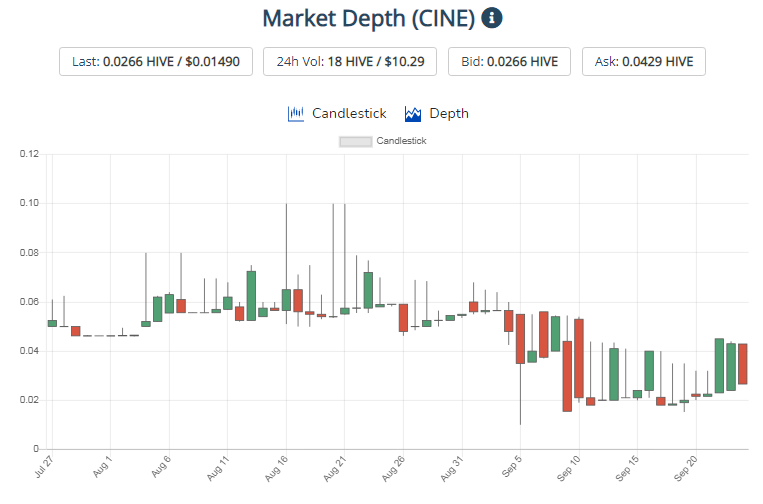Image resolution: width=763 pixels, height=504 pixels.
Task: Switch to the Depth view label
Action: pos(449,113)
